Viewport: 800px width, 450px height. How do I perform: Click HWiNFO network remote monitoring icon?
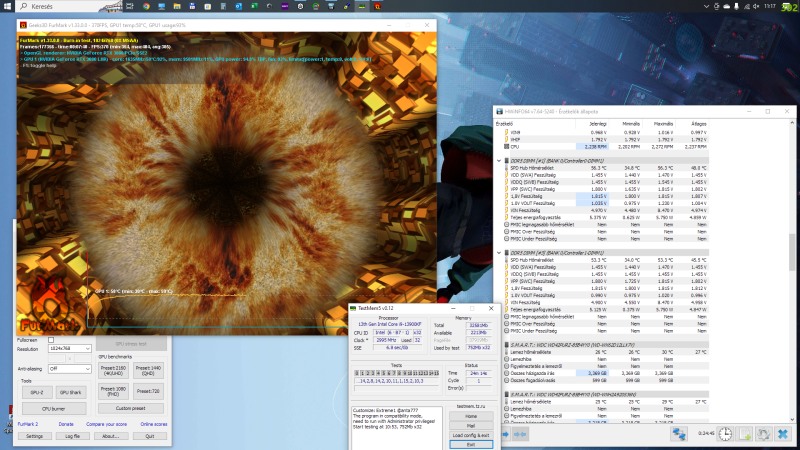click(679, 434)
